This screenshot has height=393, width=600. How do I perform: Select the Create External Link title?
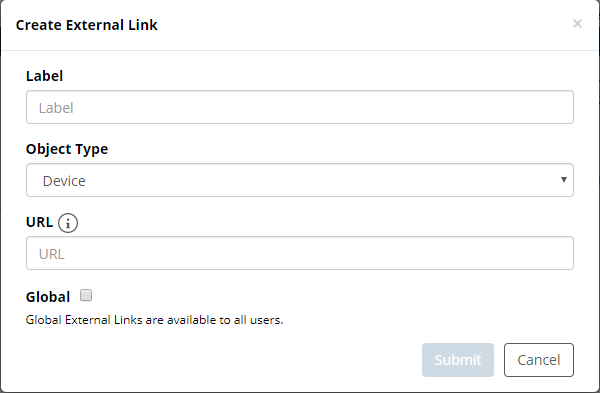(86, 25)
